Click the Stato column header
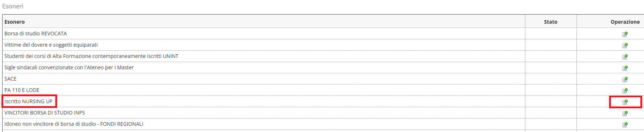 coord(550,22)
